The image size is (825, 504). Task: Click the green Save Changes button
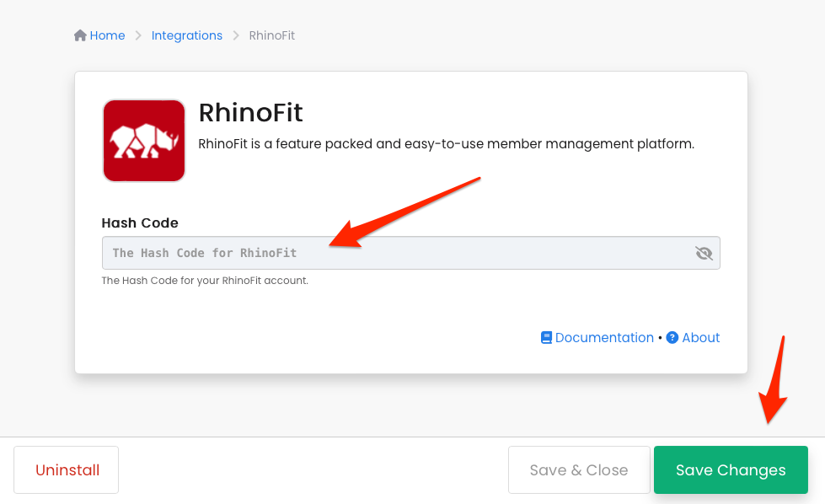tap(731, 469)
